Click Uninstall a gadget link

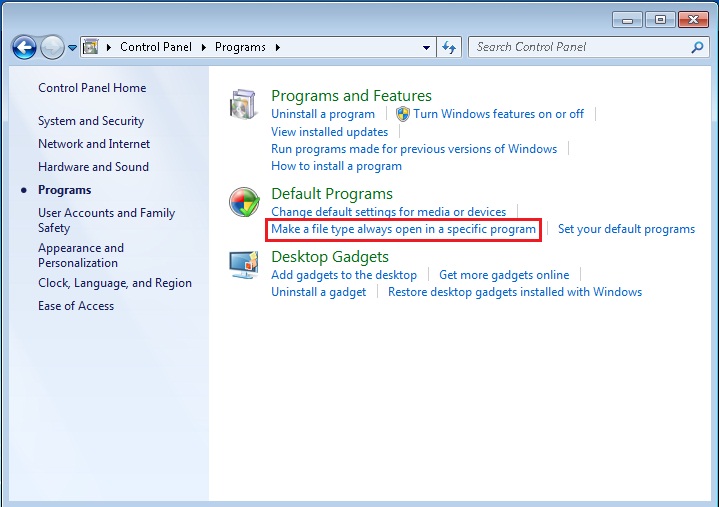[318, 292]
